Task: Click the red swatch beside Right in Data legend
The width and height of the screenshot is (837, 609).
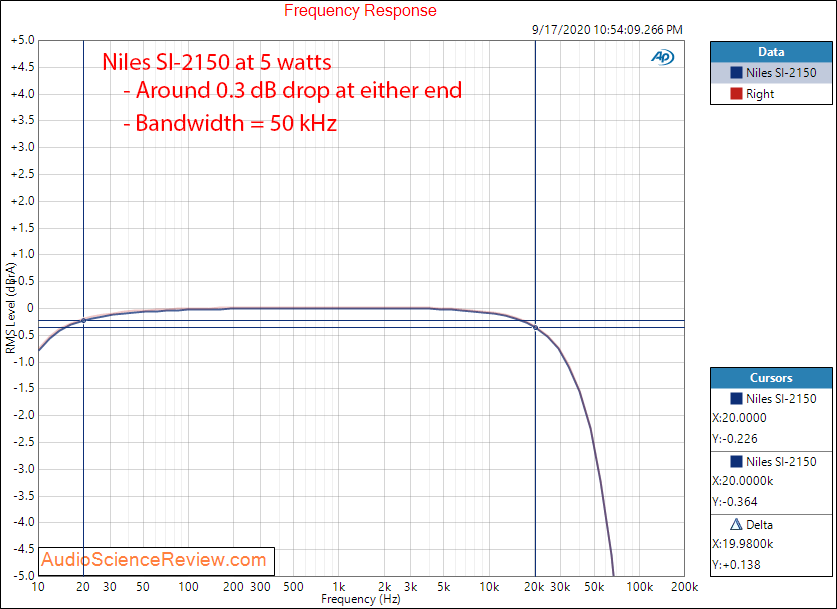Action: (736, 94)
